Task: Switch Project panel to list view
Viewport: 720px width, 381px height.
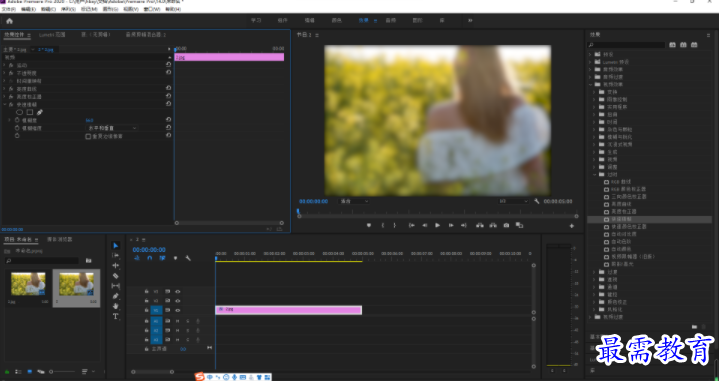Action: (18, 371)
